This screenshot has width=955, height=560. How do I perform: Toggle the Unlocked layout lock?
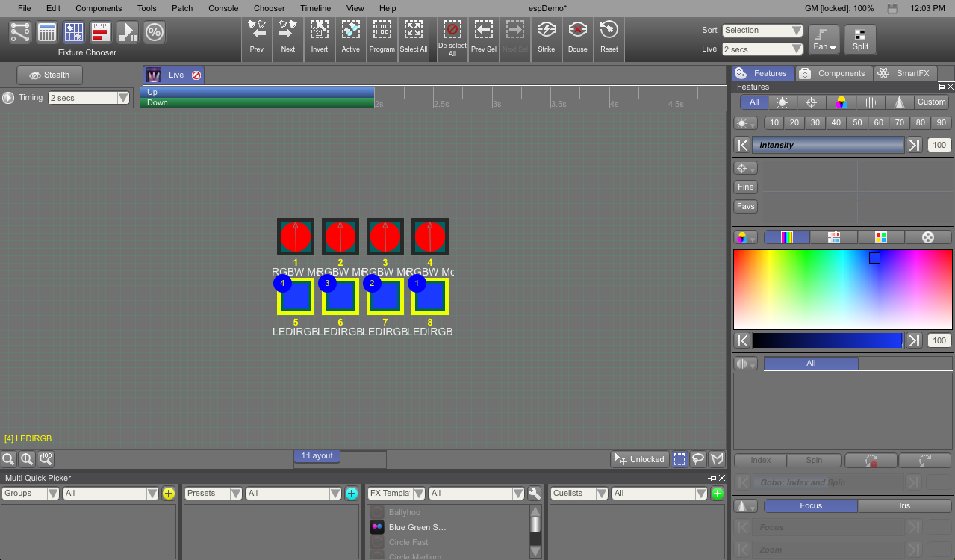(x=639, y=459)
